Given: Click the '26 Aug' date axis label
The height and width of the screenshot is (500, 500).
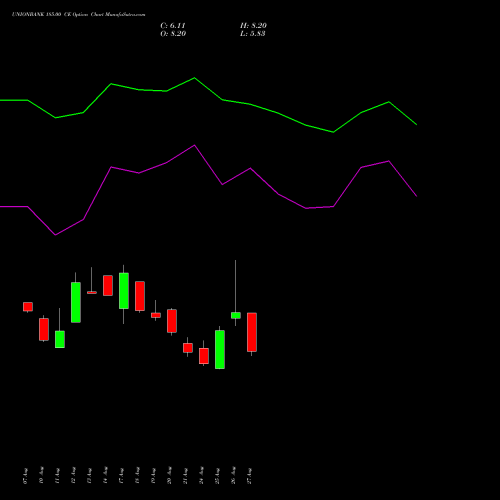Looking at the screenshot, I should (233, 476).
